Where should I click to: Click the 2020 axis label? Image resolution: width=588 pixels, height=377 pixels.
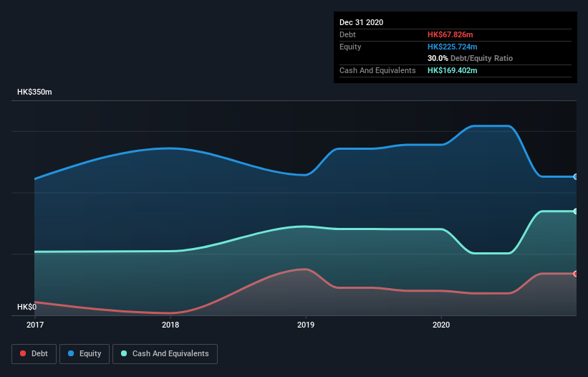point(441,325)
